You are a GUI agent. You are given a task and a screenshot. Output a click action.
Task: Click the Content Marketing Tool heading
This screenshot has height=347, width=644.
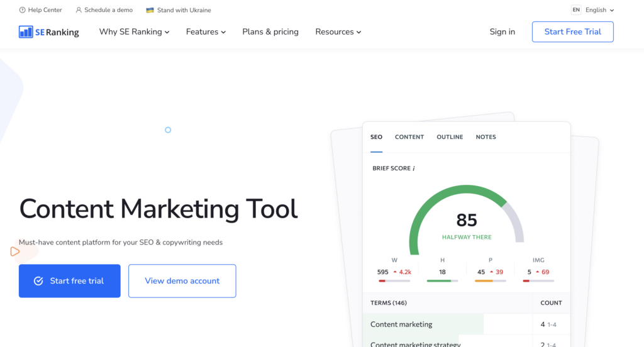(x=158, y=209)
